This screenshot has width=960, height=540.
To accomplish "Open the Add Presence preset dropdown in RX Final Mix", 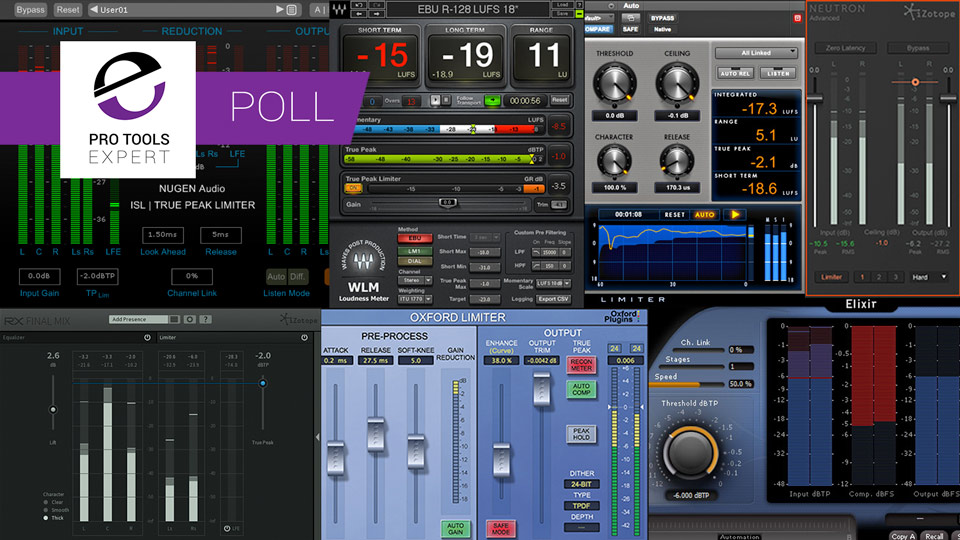I will coord(144,319).
